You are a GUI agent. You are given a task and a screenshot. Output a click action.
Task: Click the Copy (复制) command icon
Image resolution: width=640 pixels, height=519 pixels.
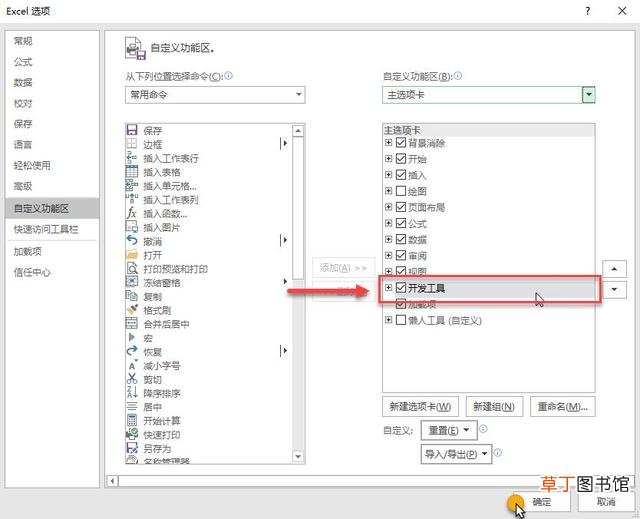[132, 296]
